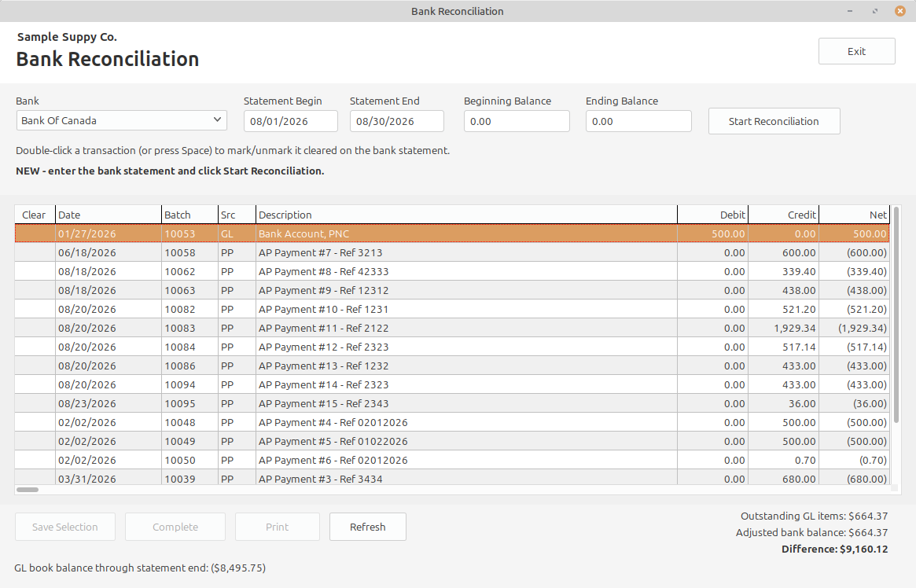Image resolution: width=916 pixels, height=588 pixels.
Task: Focus the Statement End date field
Action: tap(396, 122)
